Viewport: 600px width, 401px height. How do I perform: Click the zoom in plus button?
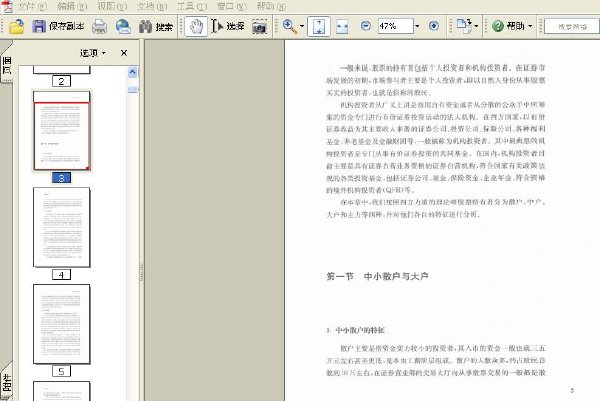coord(434,26)
